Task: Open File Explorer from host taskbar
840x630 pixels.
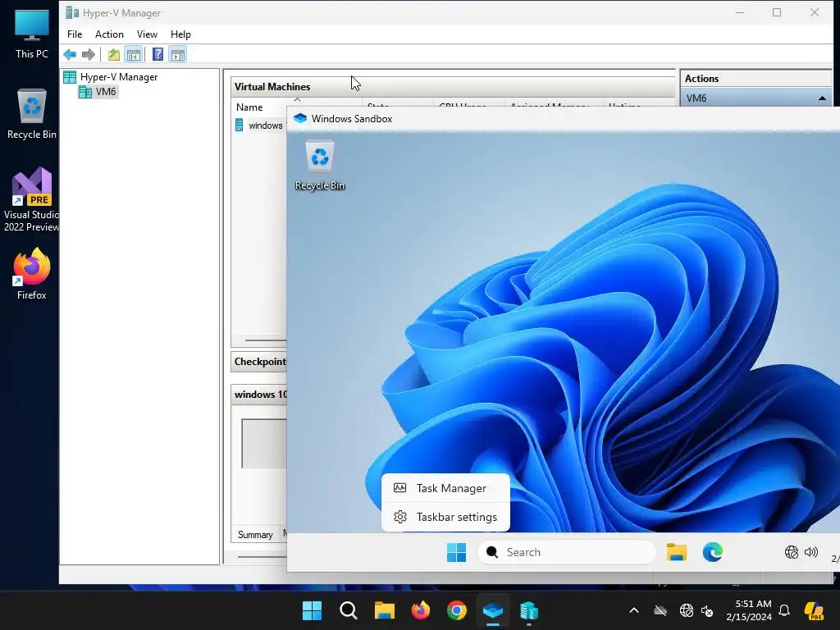Action: (x=384, y=610)
